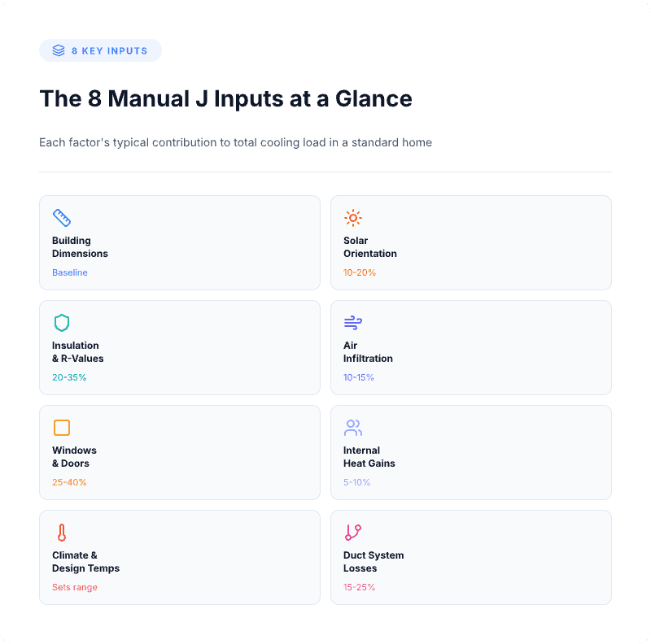Click the Sets range label under Climate
Viewport: 651px width, 644px height.
(x=75, y=587)
